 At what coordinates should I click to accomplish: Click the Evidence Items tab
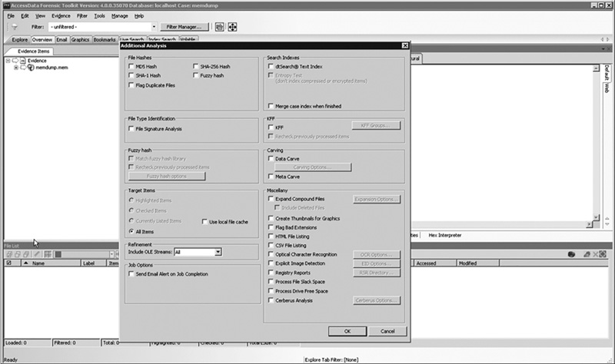33,51
